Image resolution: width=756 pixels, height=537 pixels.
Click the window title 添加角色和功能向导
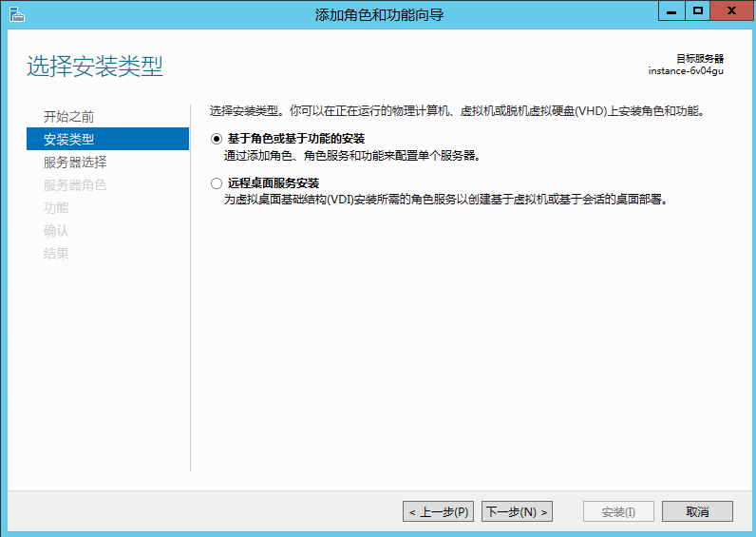380,15
